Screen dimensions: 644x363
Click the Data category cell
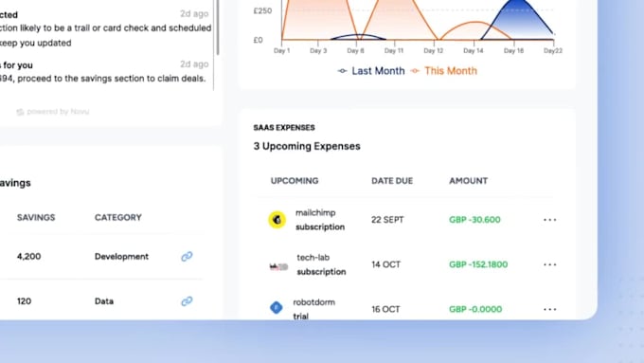[x=104, y=301]
